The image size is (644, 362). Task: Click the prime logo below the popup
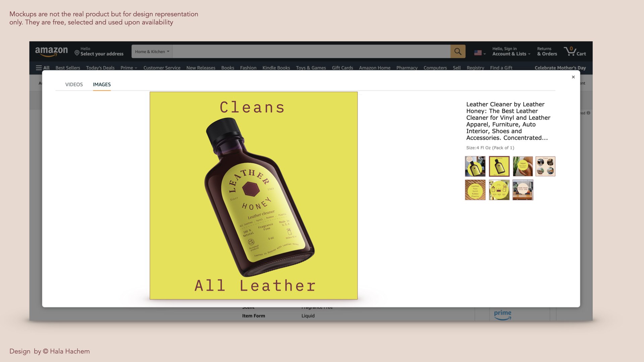[502, 315]
